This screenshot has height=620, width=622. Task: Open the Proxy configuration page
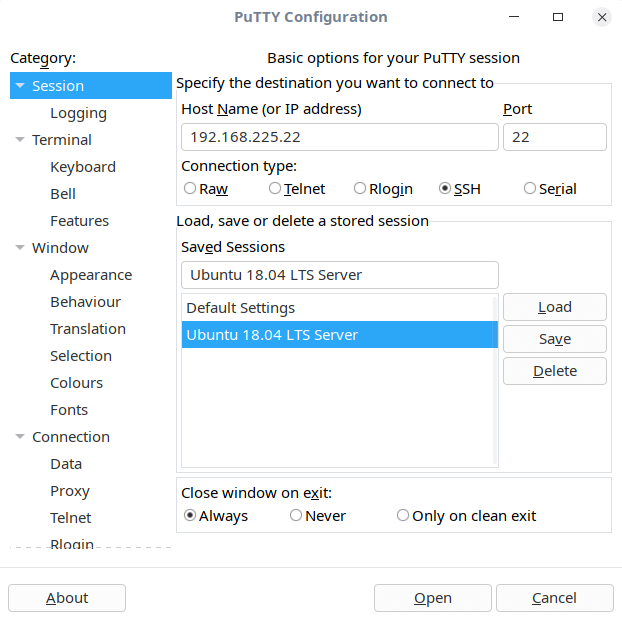pos(70,491)
